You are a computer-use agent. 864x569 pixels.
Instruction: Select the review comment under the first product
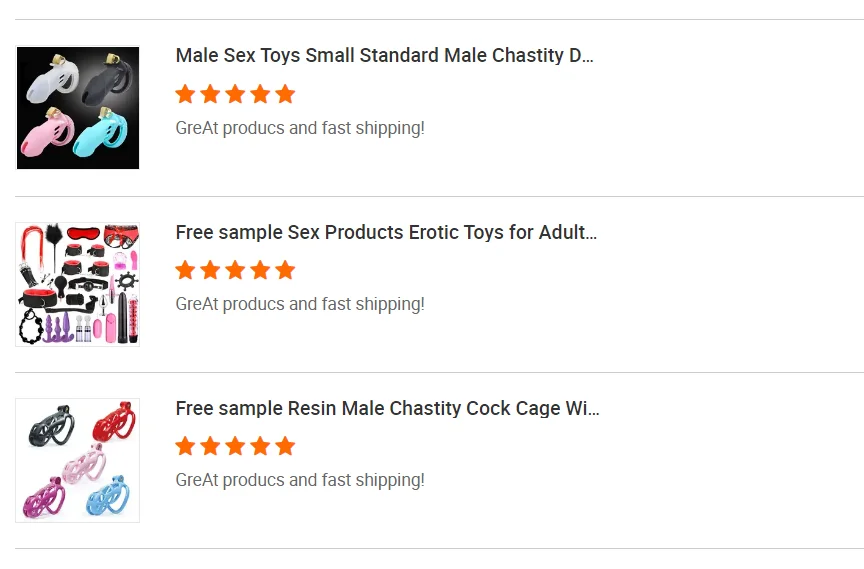[x=300, y=128]
